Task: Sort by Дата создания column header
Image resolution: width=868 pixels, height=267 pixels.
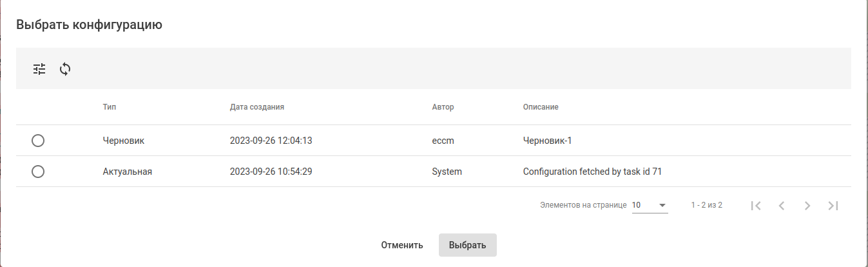Action: [256, 107]
